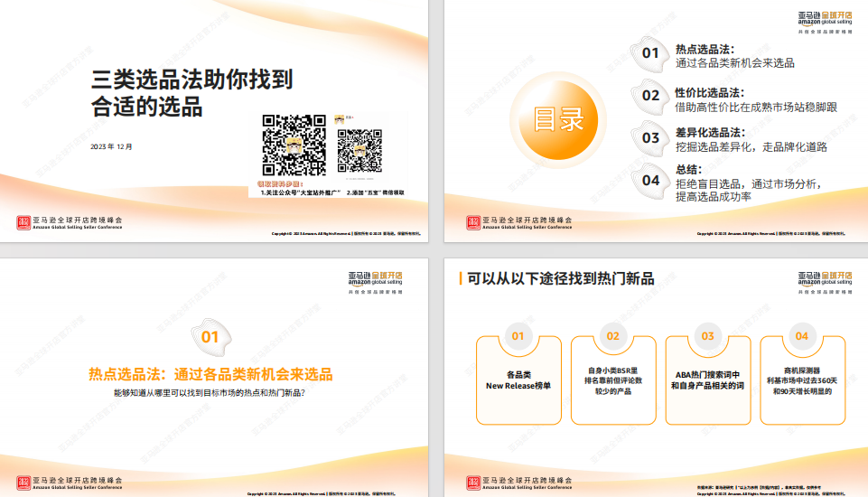Click the text 关注公众号"大宝站外推广"
Viewport: 868px width, 497px height.
coord(300,192)
